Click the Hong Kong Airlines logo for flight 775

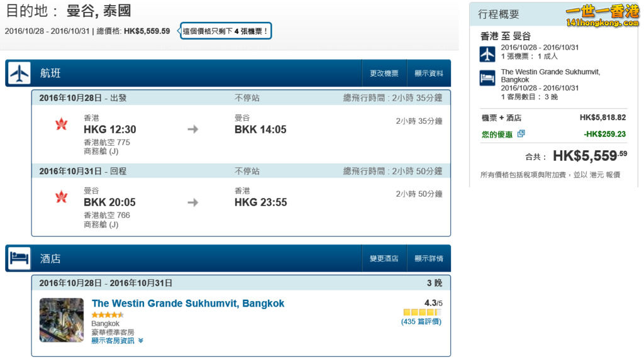point(61,124)
